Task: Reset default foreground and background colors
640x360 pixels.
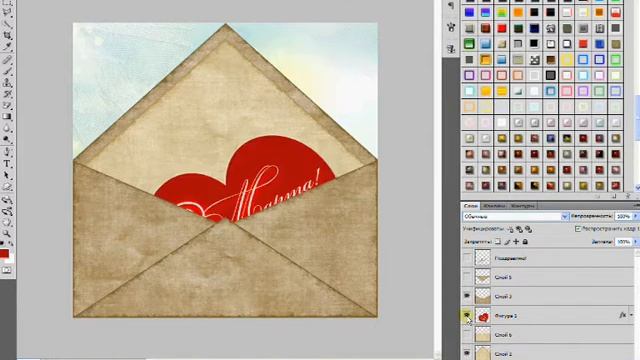Action: tap(2, 244)
